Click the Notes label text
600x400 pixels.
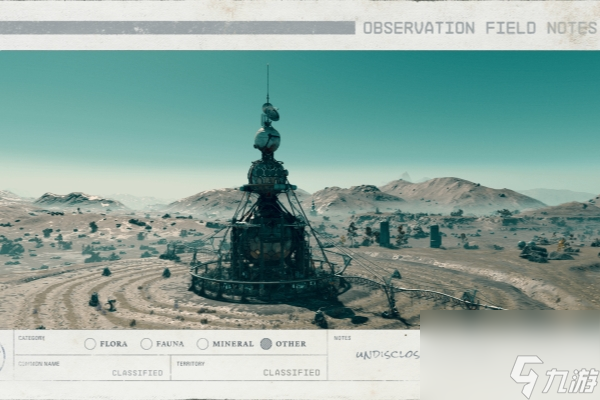(342, 338)
